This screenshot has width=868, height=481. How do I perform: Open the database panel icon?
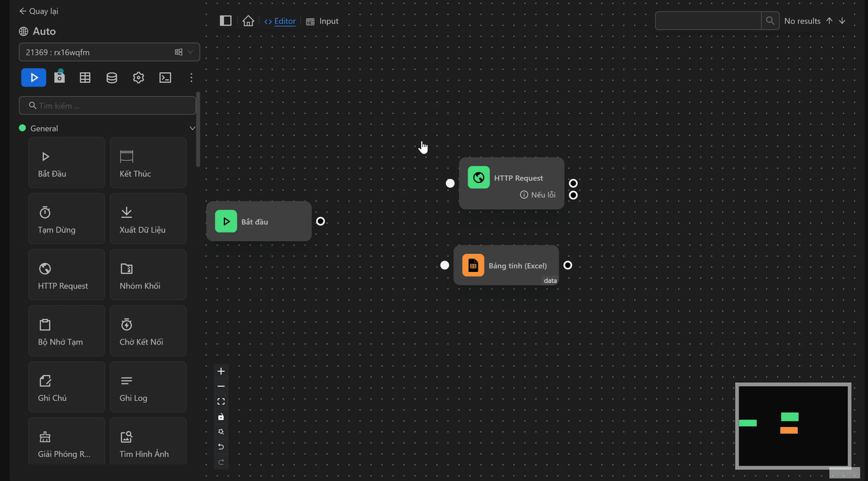(x=112, y=77)
